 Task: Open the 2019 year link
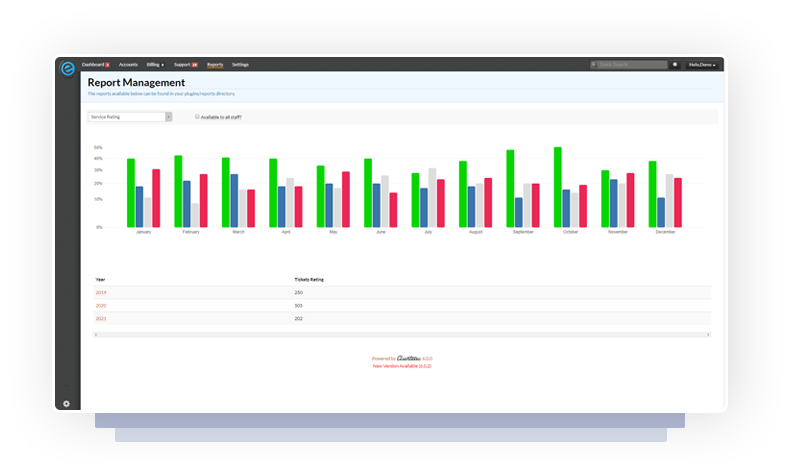pos(101,292)
